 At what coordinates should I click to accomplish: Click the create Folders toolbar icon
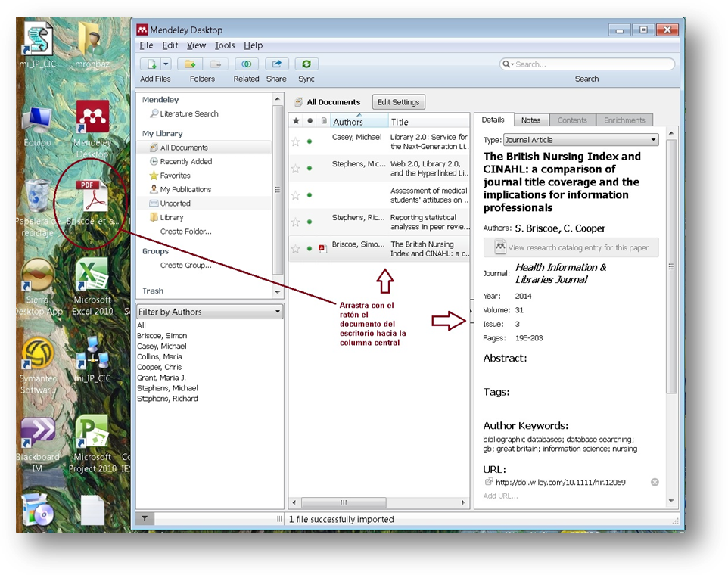189,64
